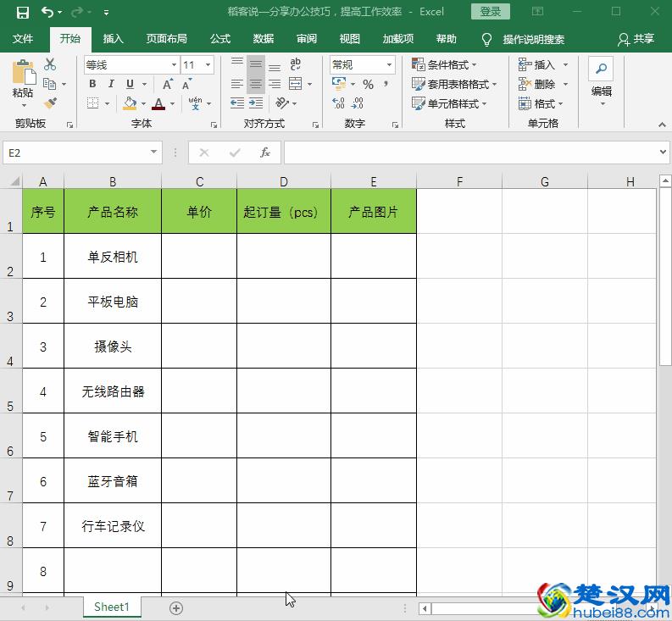Open the 套用表格格式 dropdown
This screenshot has height=621, width=672.
(454, 84)
